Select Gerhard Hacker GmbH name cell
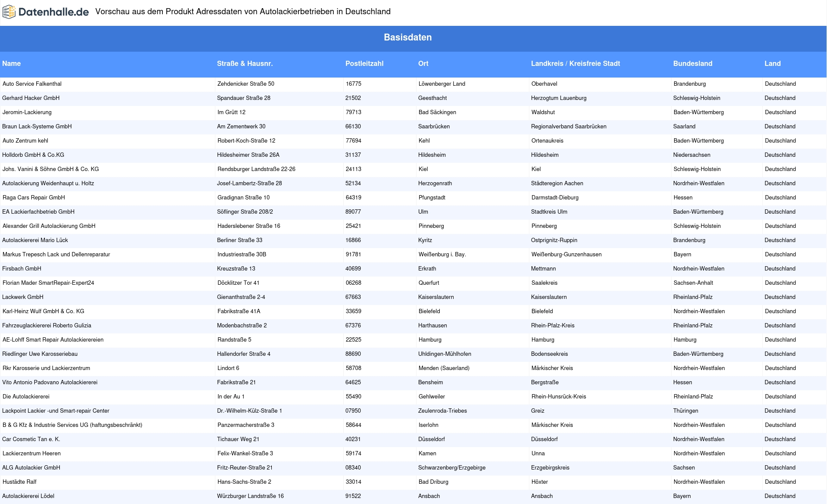827x504 pixels. click(x=31, y=98)
